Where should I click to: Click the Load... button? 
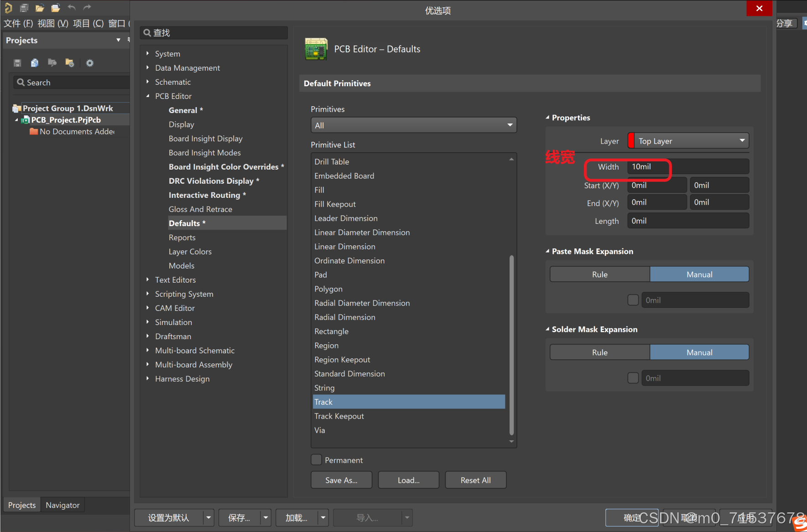[408, 480]
